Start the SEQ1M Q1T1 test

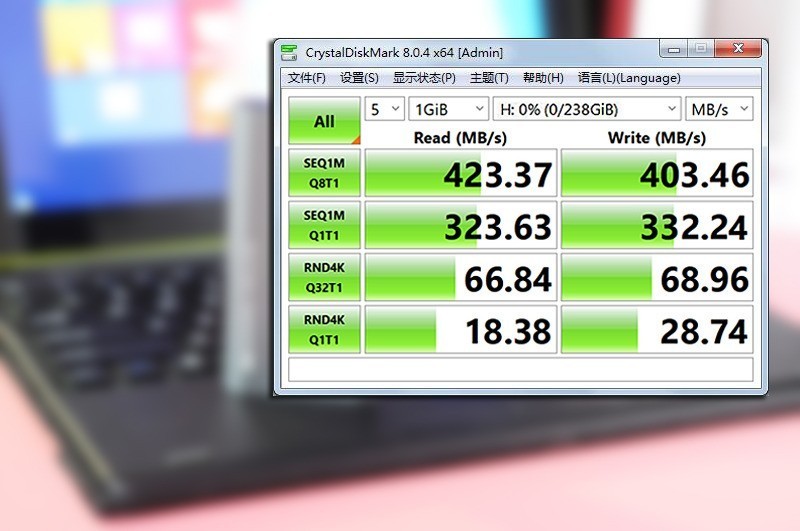(324, 225)
